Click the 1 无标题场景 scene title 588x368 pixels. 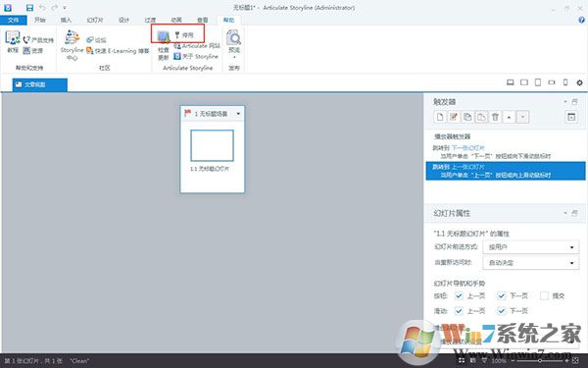211,114
